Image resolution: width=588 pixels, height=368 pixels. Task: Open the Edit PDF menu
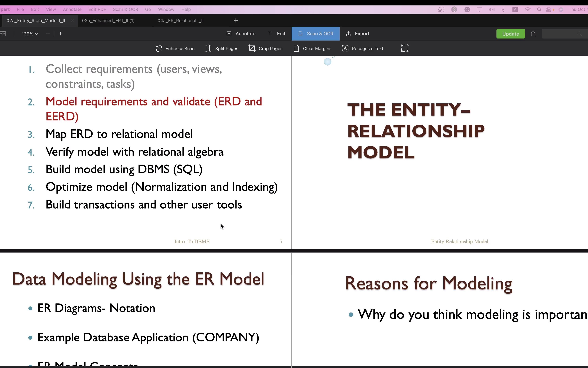pos(97,10)
